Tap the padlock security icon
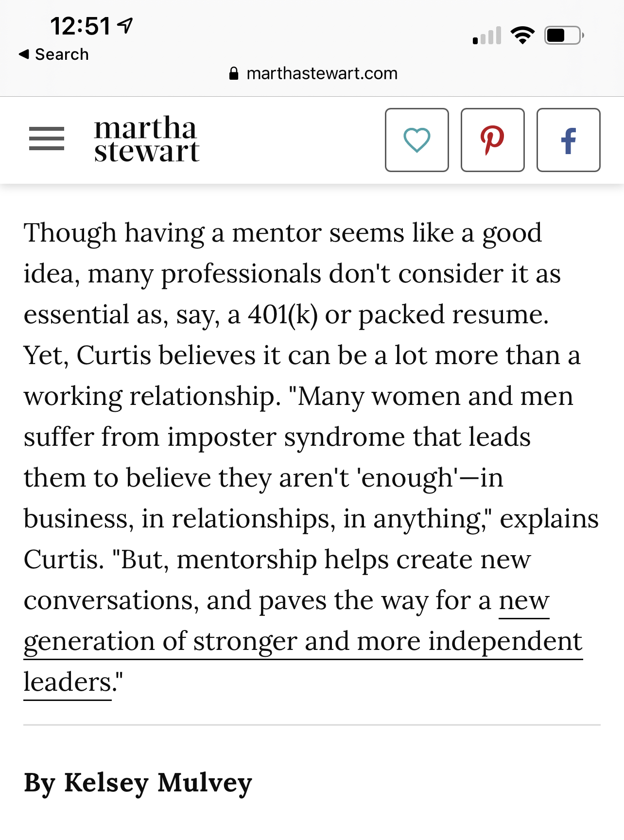 (234, 73)
